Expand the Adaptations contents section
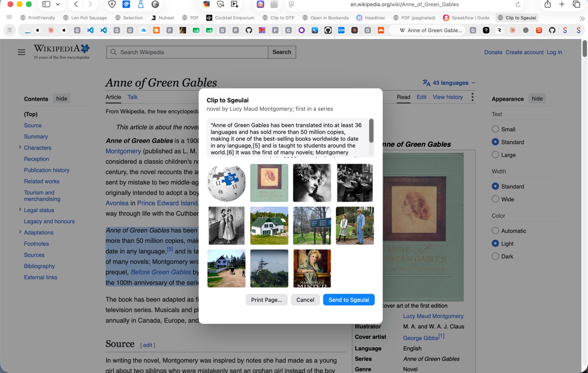Screen dimensions: 588x373 (20, 232)
